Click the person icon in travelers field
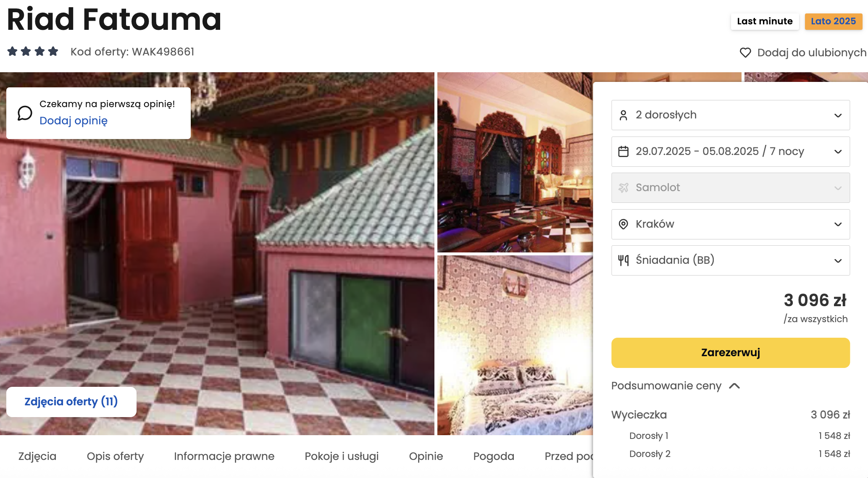The height and width of the screenshot is (478, 868). [x=623, y=115]
